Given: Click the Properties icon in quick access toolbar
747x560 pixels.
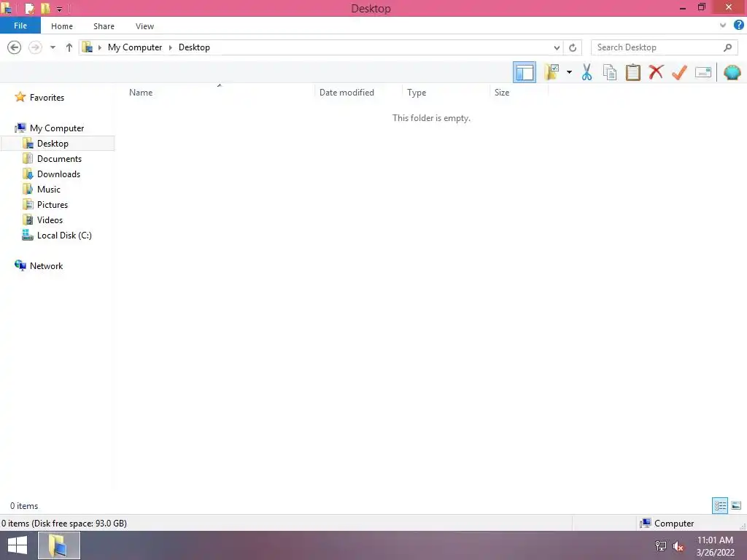Looking at the screenshot, I should point(29,8).
